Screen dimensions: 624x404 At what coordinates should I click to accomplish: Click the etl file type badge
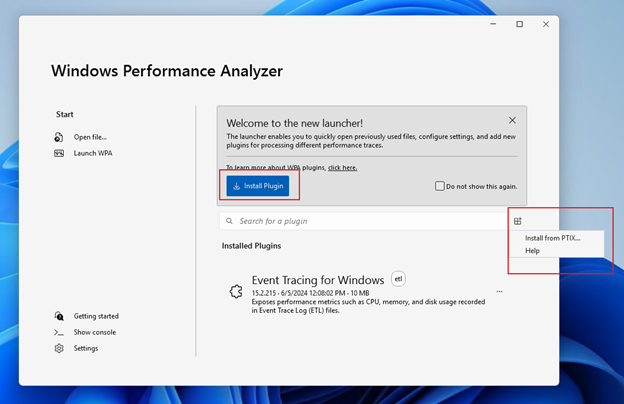(x=398, y=279)
